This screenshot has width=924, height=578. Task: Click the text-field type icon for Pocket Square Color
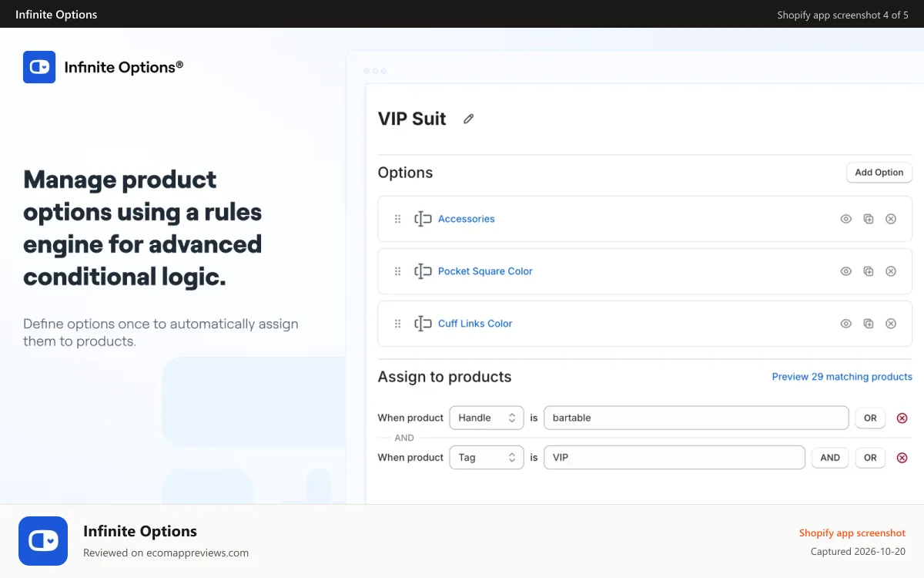423,271
